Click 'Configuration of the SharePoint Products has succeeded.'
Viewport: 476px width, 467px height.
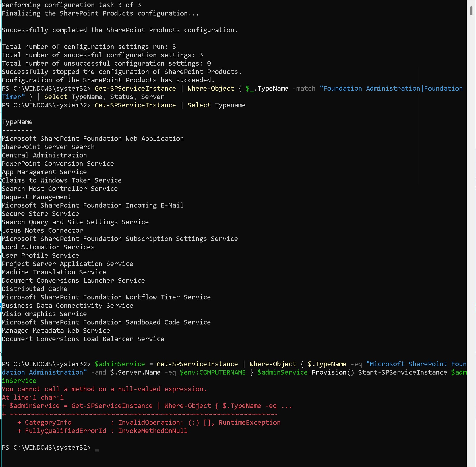pos(108,80)
